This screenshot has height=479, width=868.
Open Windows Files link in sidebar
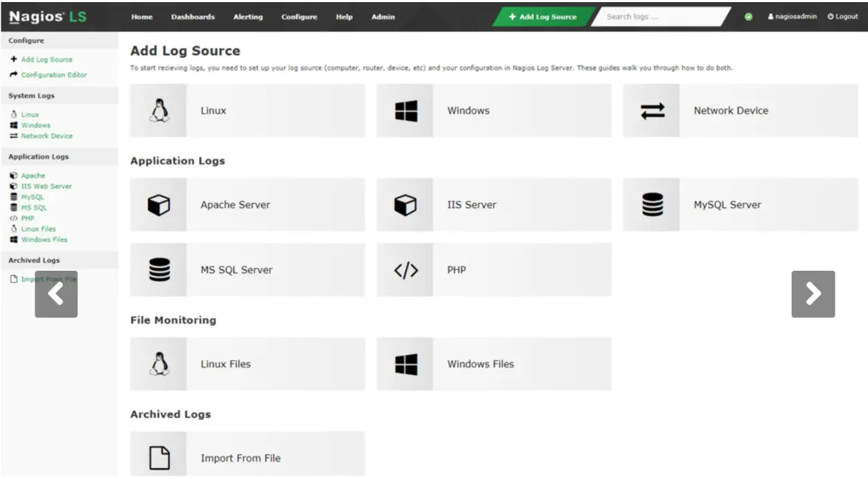44,239
